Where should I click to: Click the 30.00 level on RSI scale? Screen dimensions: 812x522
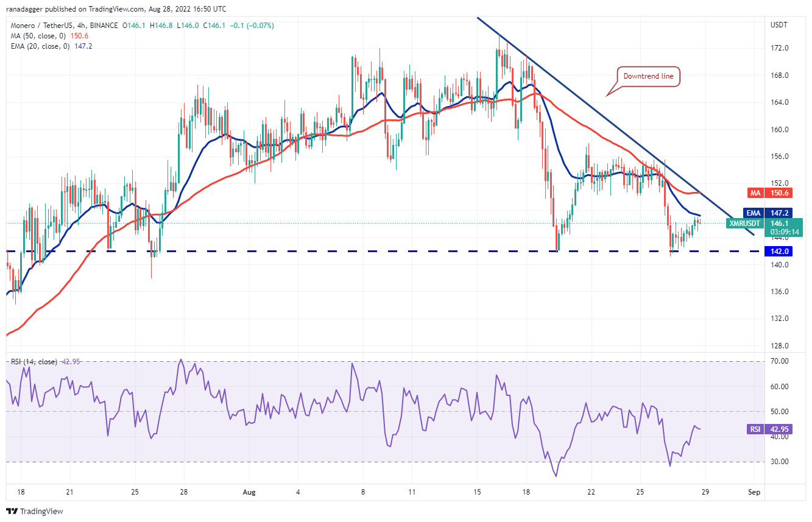(779, 462)
